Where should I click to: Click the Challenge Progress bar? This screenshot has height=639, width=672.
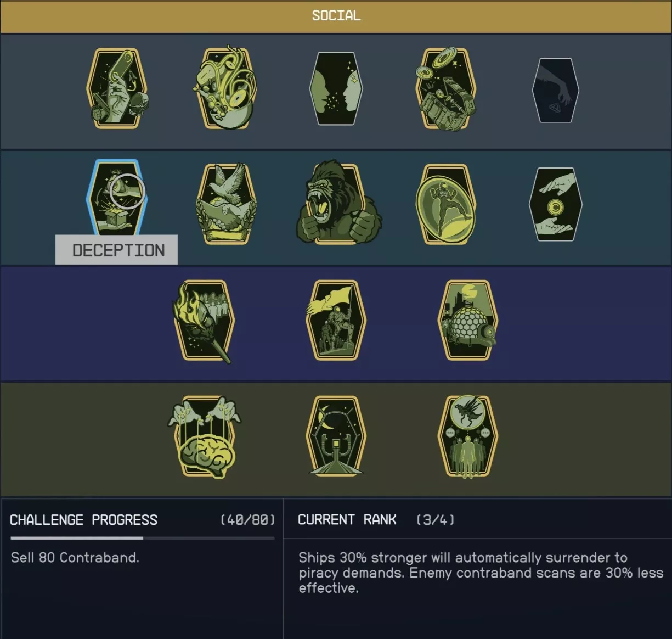coord(143,538)
